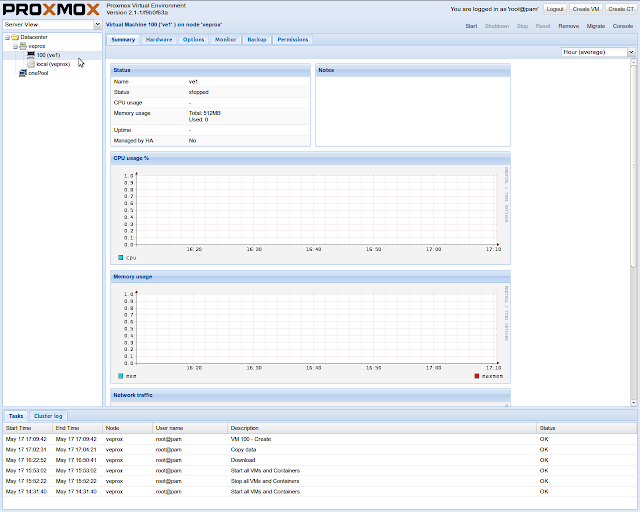Click the Create VM button

pos(586,9)
